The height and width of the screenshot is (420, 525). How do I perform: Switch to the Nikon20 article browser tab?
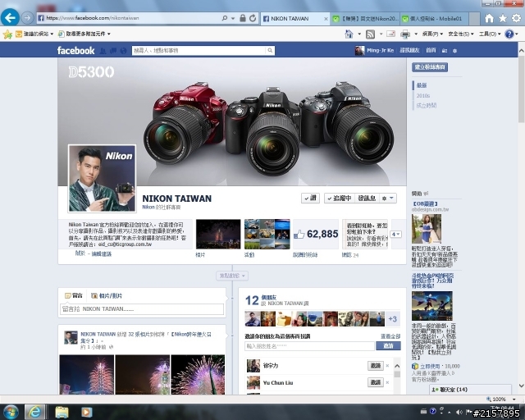click(366, 18)
